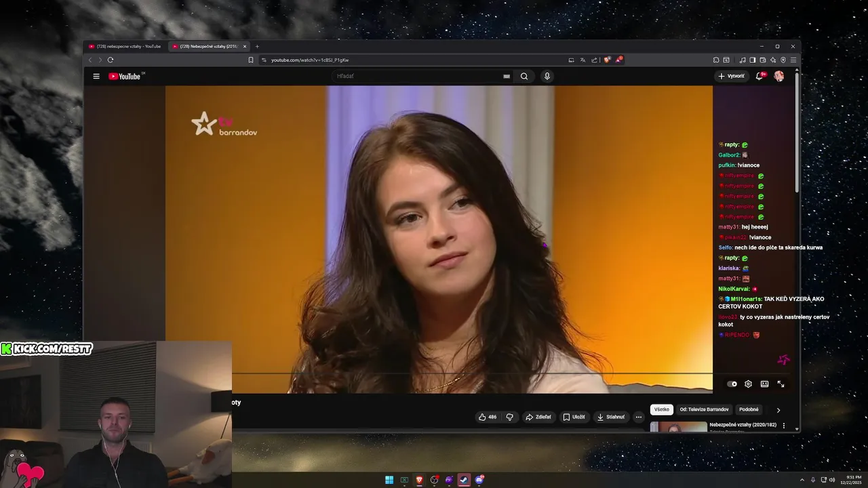The image size is (868, 488).
Task: Click the Stiahnuť download button
Action: (x=611, y=417)
